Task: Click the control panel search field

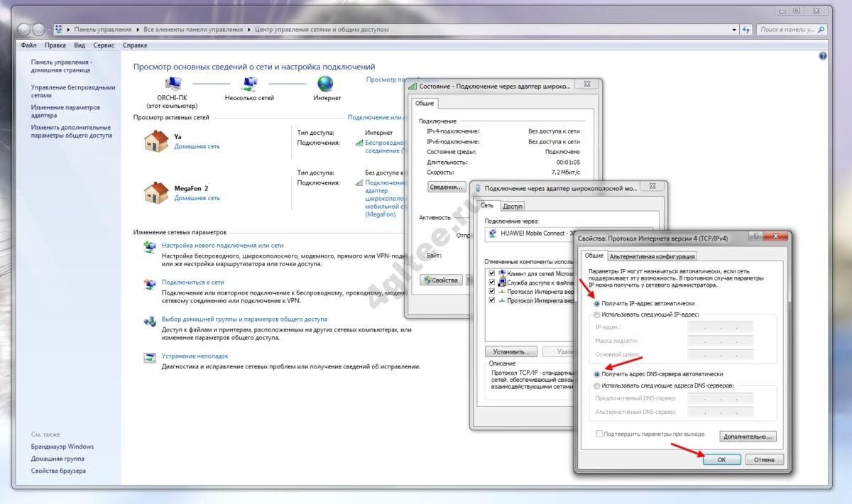Action: click(788, 30)
